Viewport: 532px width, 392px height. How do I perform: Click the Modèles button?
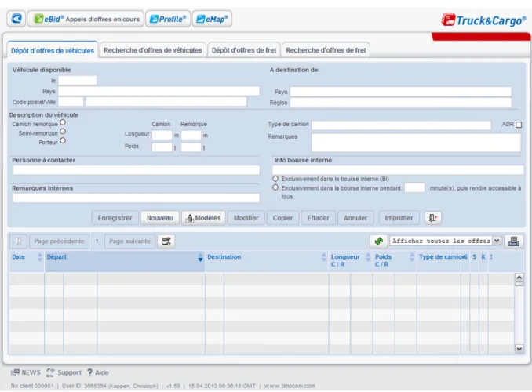pos(203,218)
